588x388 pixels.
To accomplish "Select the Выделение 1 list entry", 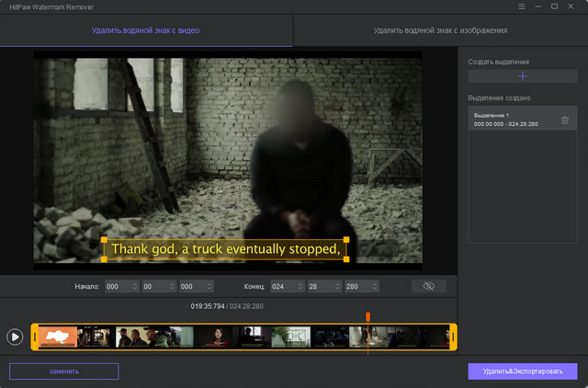I will [x=514, y=120].
